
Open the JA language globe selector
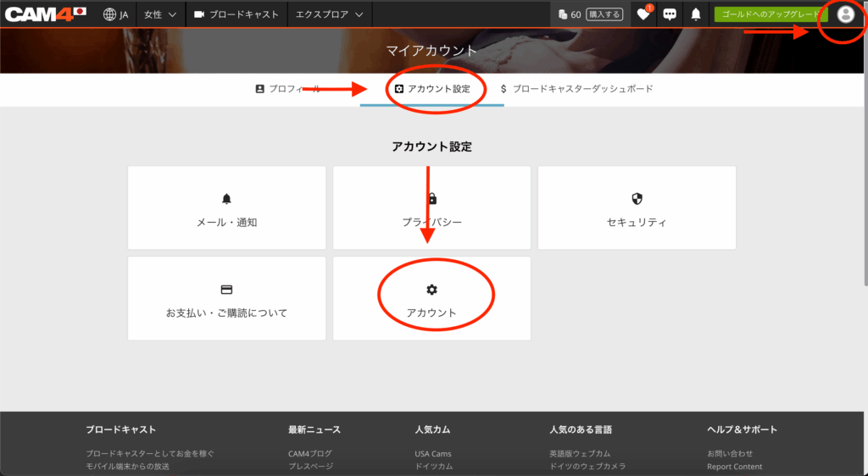click(115, 14)
